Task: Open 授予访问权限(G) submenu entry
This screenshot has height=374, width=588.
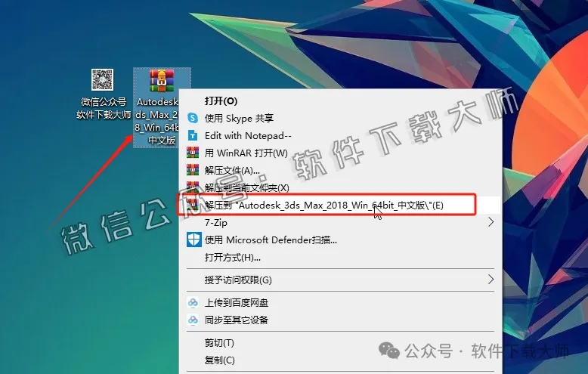Action: 238,280
